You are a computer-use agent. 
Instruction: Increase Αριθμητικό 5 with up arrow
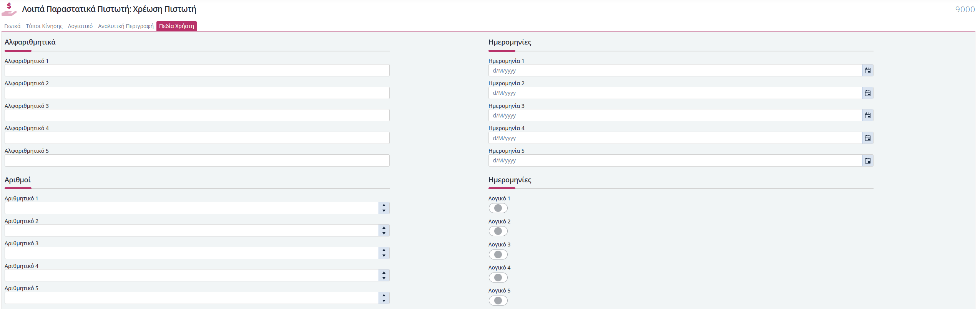(384, 295)
